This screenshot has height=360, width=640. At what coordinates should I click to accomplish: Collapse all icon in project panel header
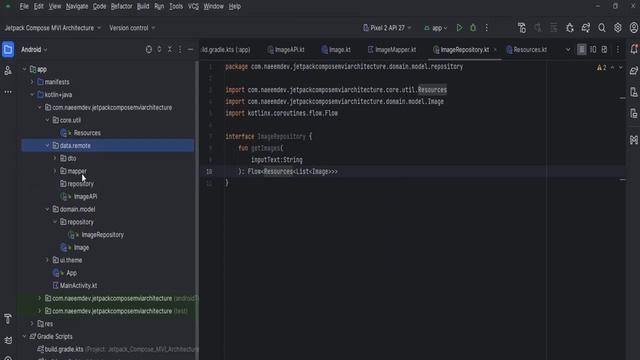click(170, 49)
